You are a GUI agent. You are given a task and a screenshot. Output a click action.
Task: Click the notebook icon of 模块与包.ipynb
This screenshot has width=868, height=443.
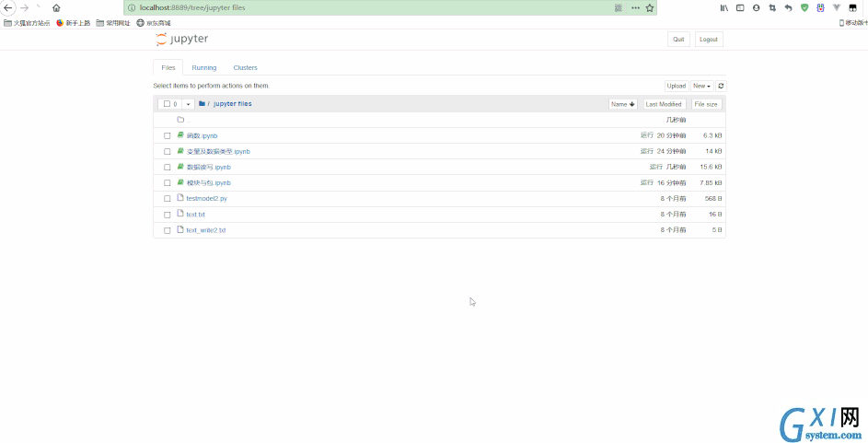tap(180, 182)
